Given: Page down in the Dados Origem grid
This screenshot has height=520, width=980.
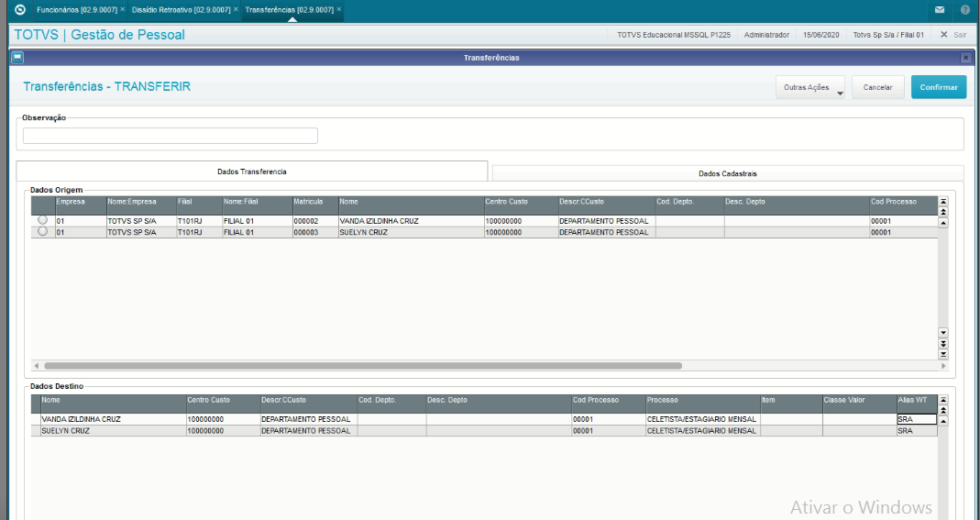Looking at the screenshot, I should pyautogui.click(x=943, y=344).
